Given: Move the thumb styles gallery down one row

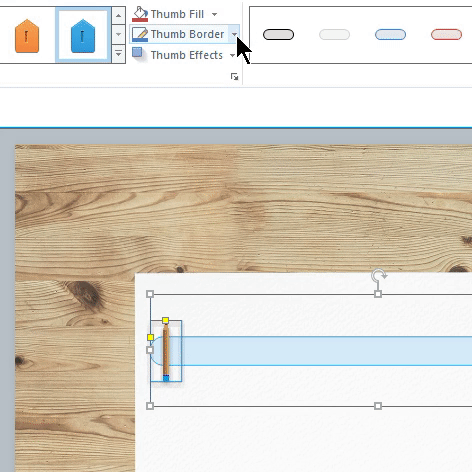Looking at the screenshot, I should pyautogui.click(x=119, y=34).
